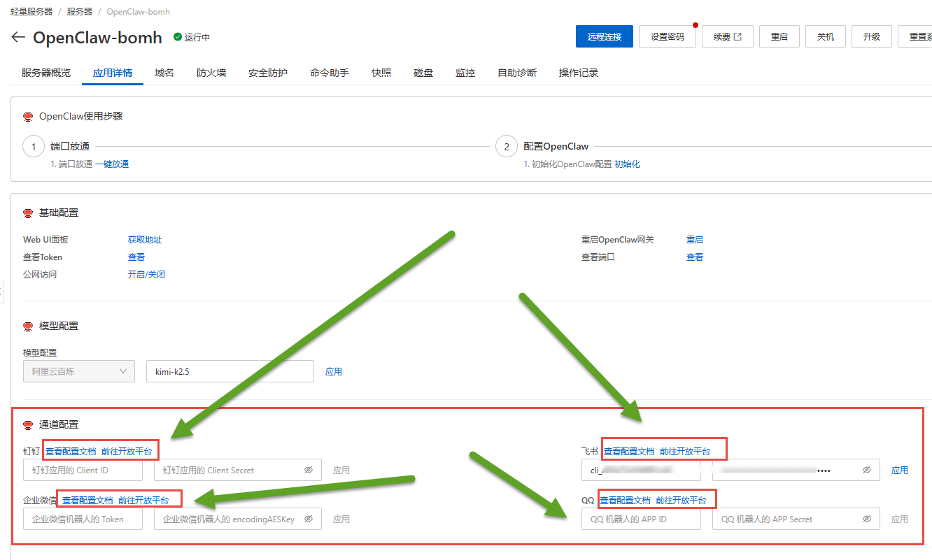The image size is (932, 560).
Task: Reveal the WeCom encodingAESKey field
Action: pos(308,519)
